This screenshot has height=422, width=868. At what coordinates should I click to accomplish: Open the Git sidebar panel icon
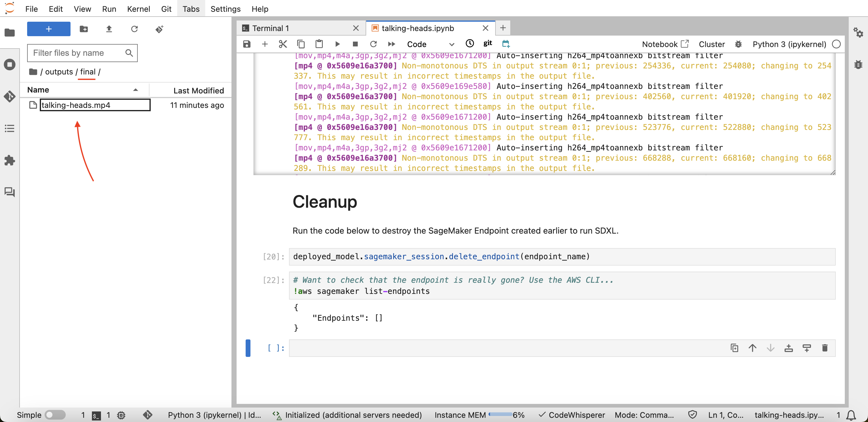9,96
